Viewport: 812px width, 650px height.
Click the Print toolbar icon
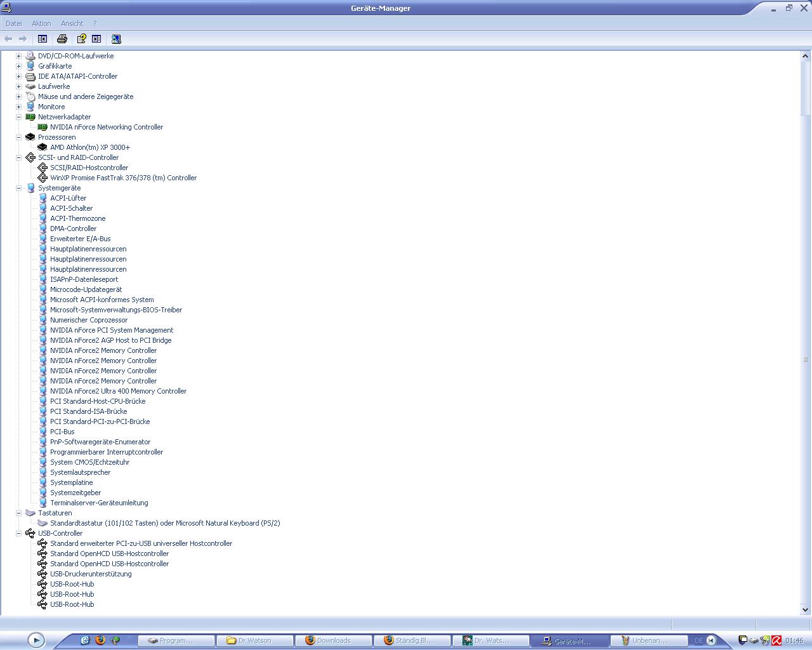(62, 39)
